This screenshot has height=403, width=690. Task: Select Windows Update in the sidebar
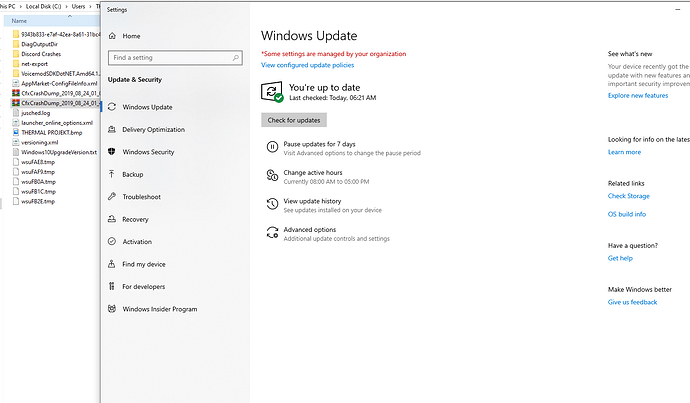pyautogui.click(x=147, y=107)
